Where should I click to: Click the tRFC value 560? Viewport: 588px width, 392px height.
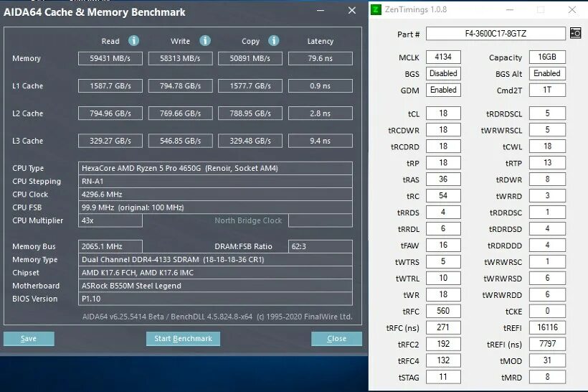[x=443, y=312]
